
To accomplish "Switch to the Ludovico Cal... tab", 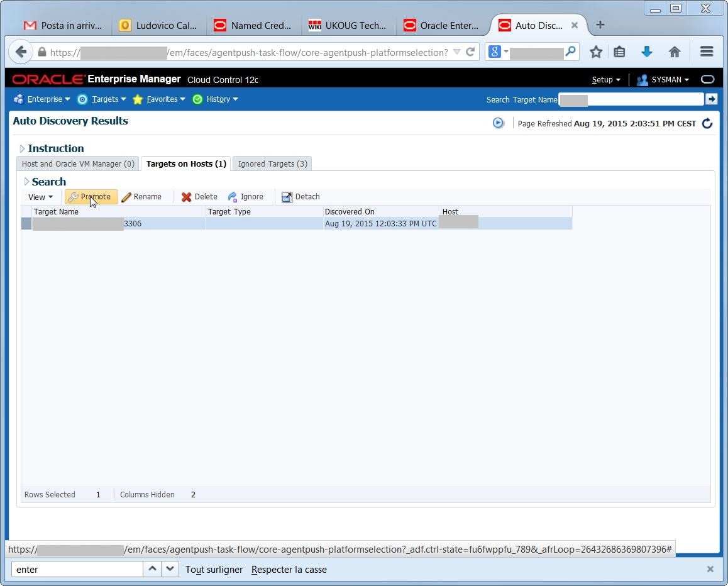I will (x=158, y=26).
